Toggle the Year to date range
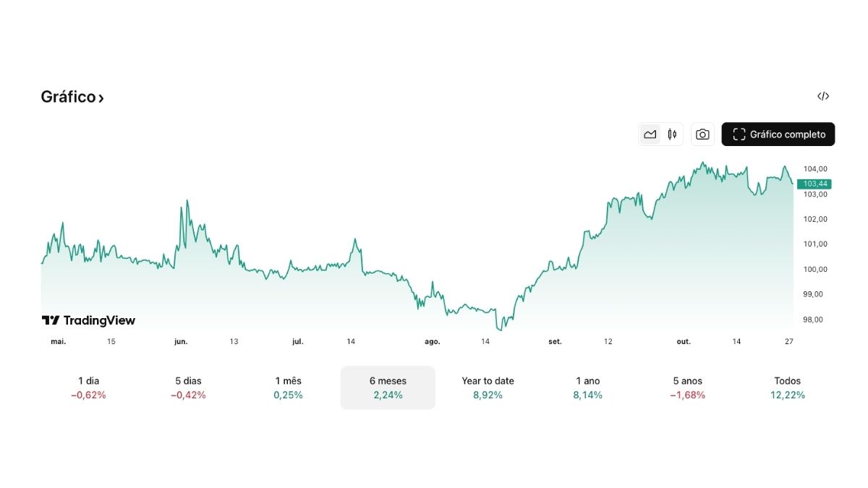This screenshot has height=488, width=868. point(488,388)
